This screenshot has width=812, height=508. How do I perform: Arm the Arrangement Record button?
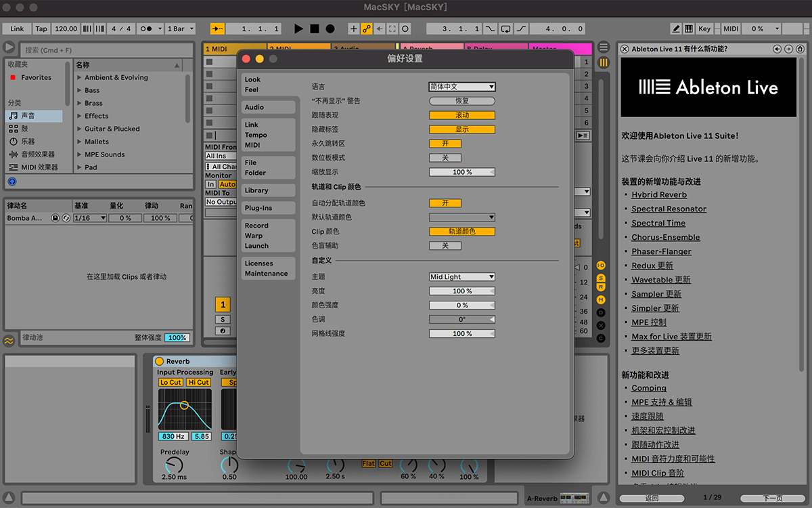pyautogui.click(x=330, y=29)
